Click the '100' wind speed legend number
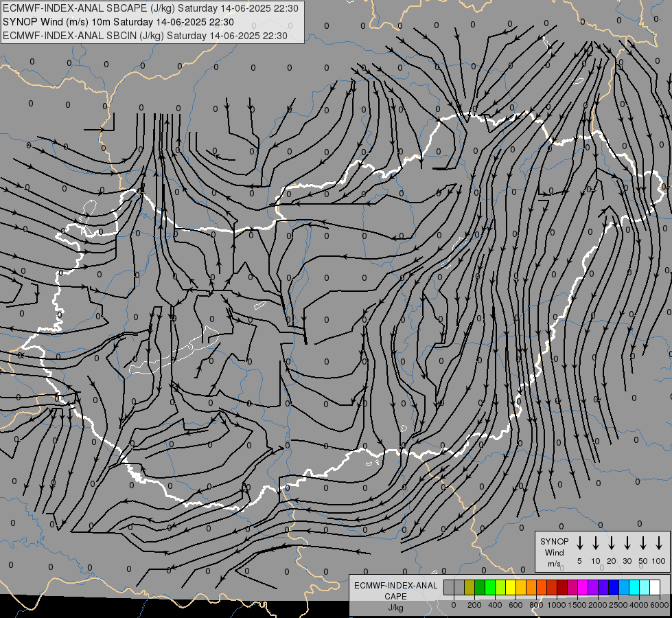 (659, 561)
